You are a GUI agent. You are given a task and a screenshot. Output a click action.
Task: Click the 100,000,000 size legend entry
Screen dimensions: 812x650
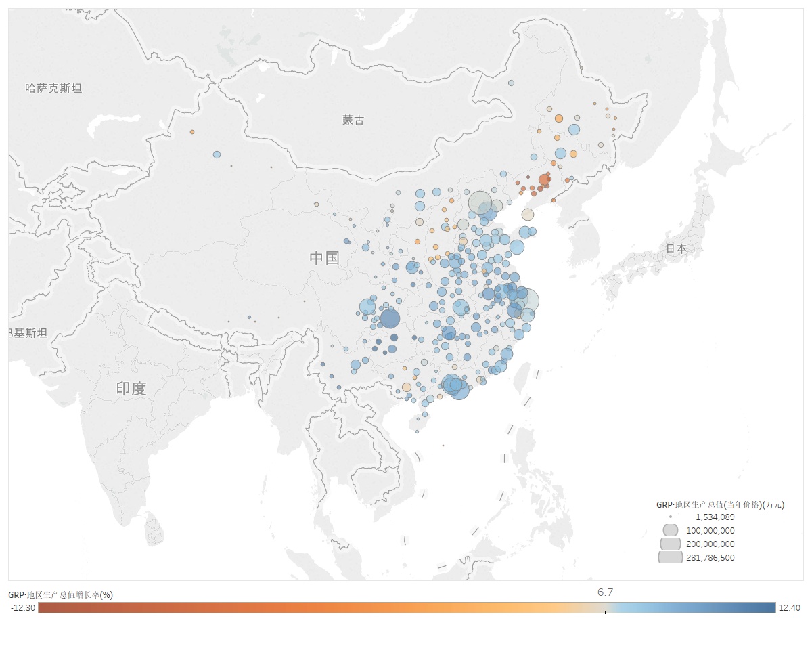tap(710, 530)
